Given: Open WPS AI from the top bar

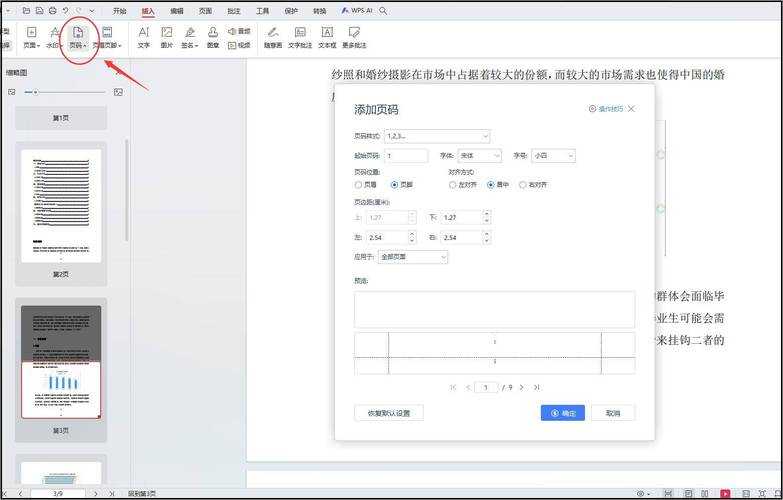Looking at the screenshot, I should (x=357, y=10).
